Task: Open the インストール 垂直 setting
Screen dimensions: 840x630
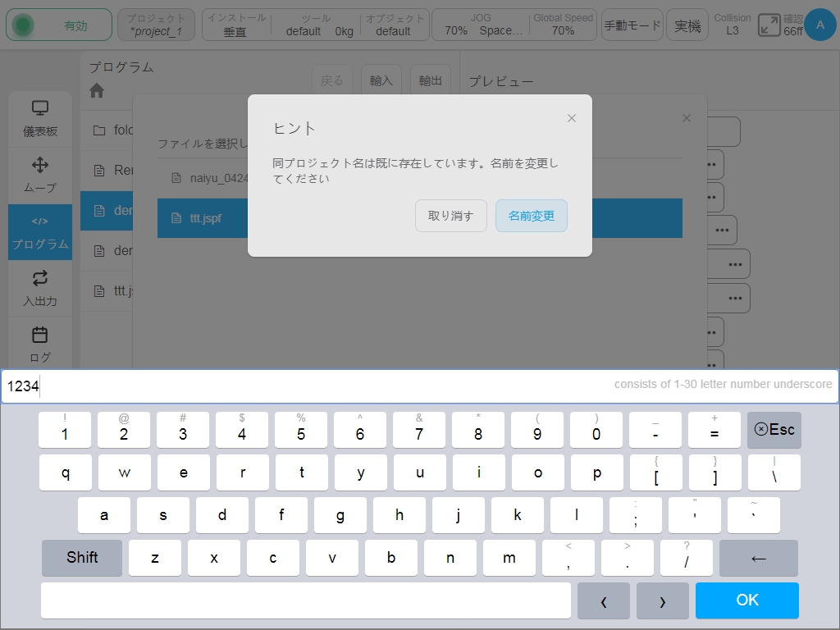Action: click(236, 25)
